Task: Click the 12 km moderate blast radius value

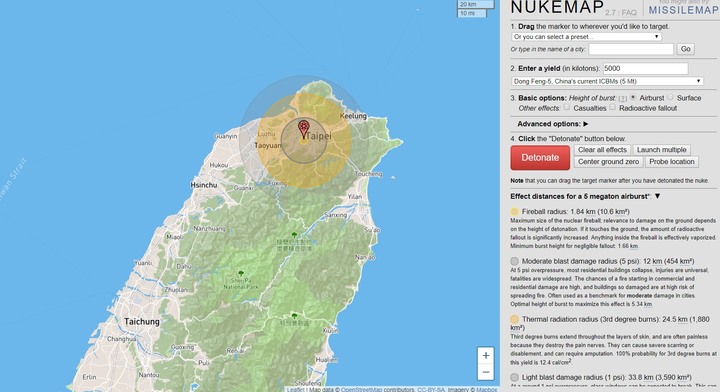Action: [x=652, y=261]
